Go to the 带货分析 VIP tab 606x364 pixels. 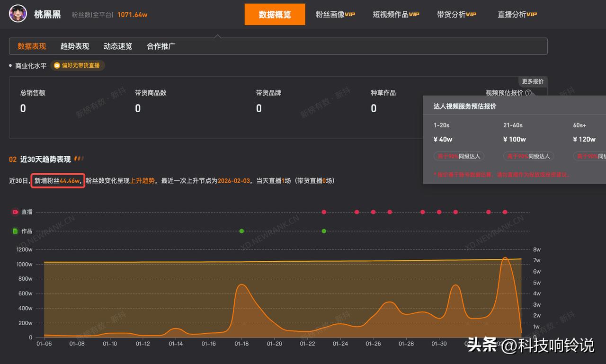(456, 14)
